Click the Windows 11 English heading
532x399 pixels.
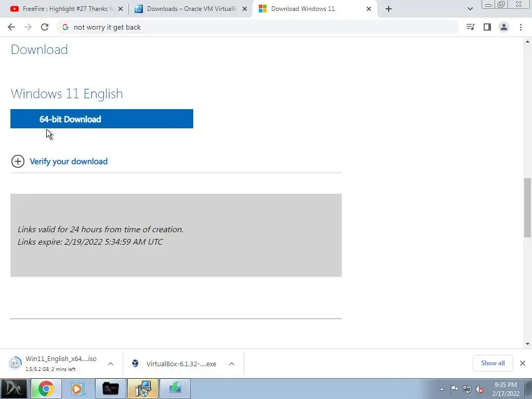(67, 94)
